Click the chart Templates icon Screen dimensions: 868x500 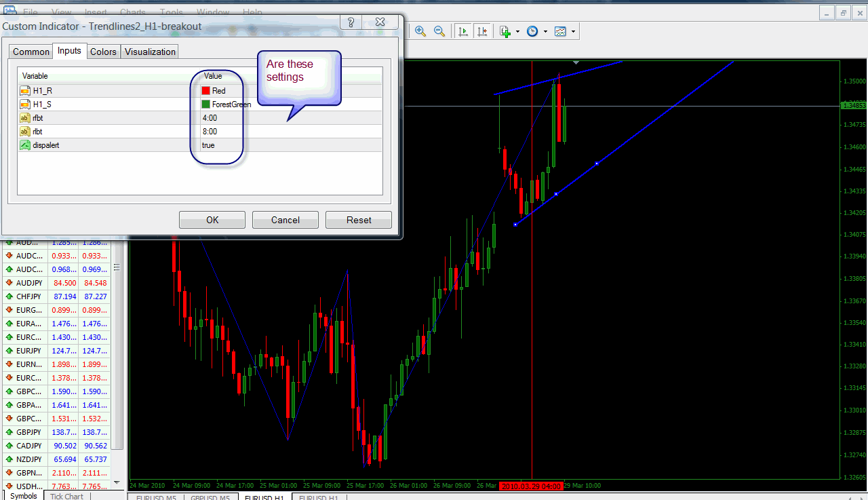tap(560, 31)
